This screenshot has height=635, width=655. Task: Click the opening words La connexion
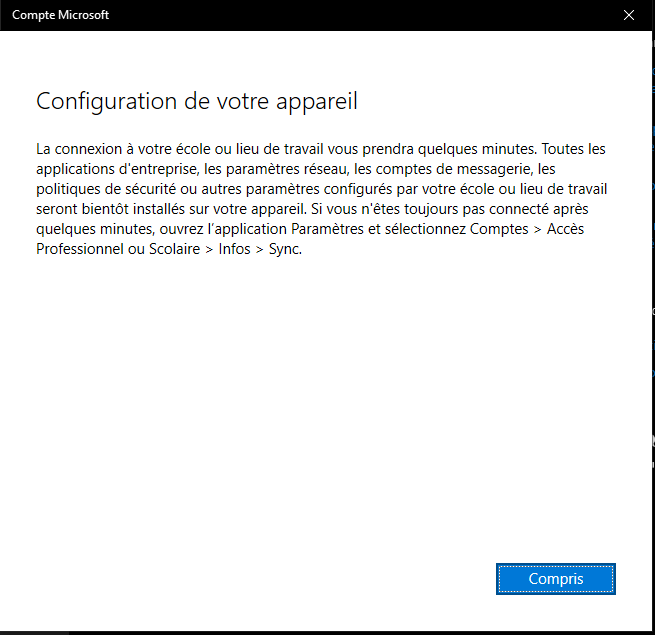click(x=75, y=149)
